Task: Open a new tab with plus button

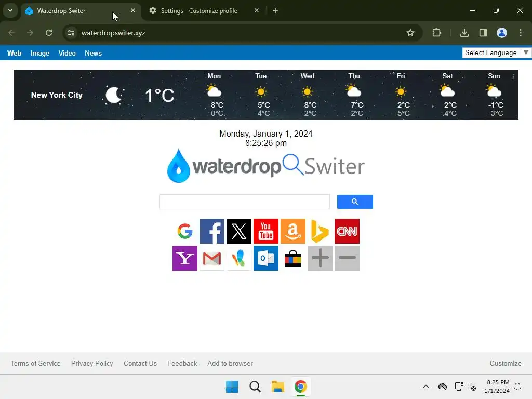Action: pyautogui.click(x=275, y=10)
